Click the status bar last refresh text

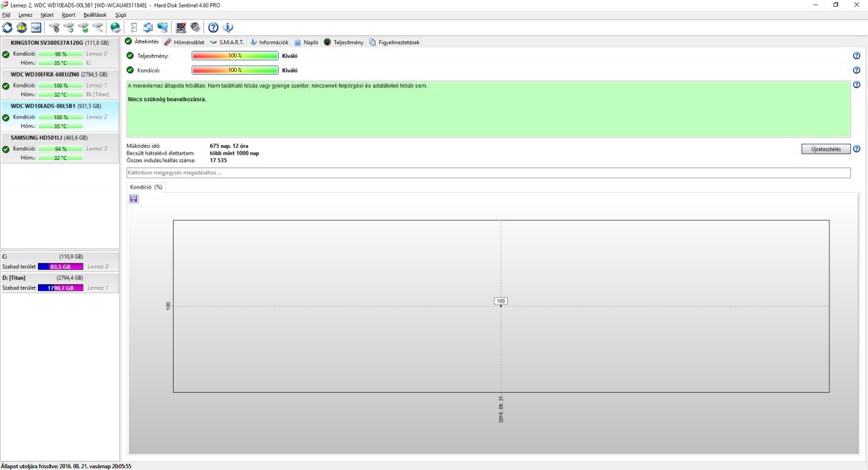tap(66, 466)
